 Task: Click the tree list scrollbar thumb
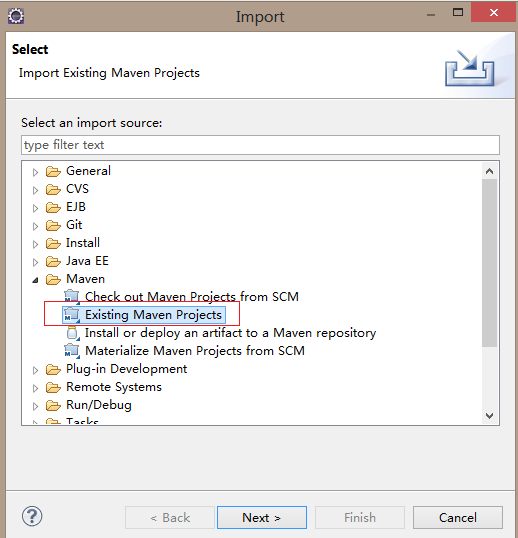(490, 263)
